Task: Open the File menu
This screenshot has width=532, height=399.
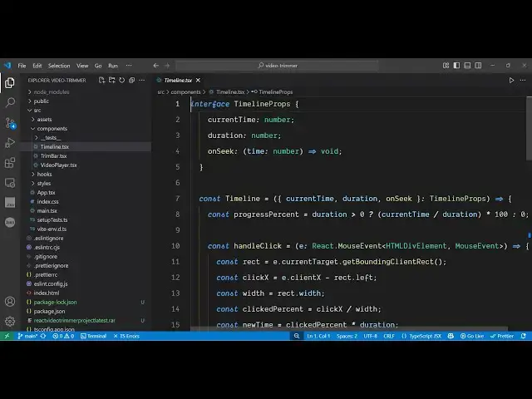Action: point(22,66)
